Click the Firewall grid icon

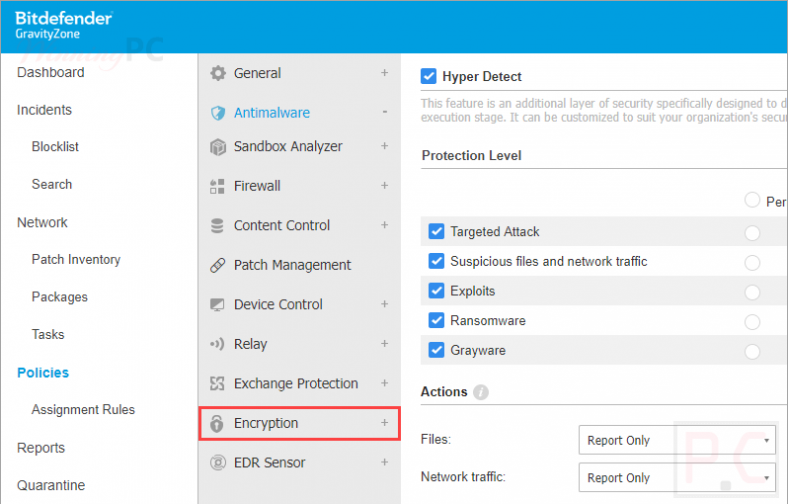217,186
